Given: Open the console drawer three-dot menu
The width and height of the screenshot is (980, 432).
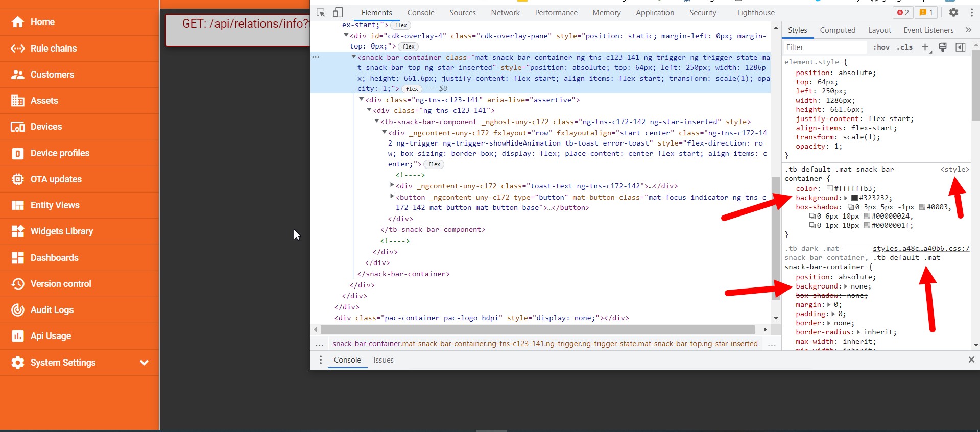Looking at the screenshot, I should point(321,360).
